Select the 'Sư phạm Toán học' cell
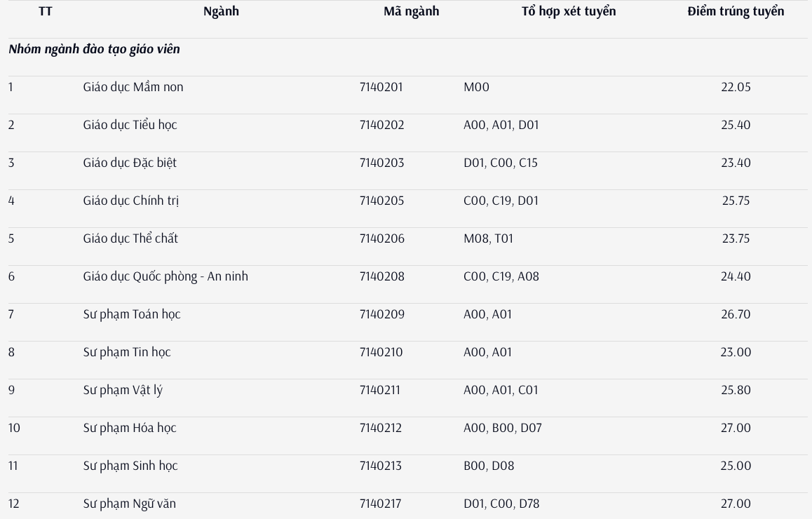Image resolution: width=812 pixels, height=519 pixels. [132, 314]
